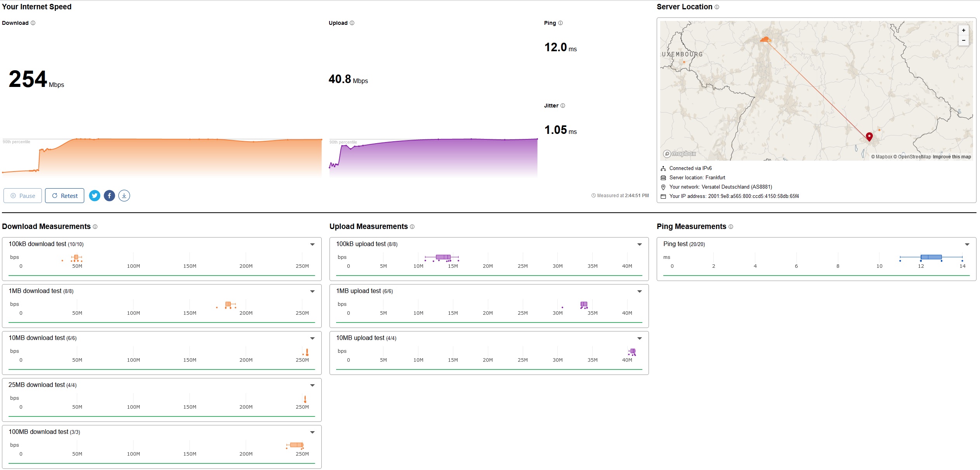The image size is (980, 470).
Task: Click the info icon next to Download
Action: tap(33, 23)
